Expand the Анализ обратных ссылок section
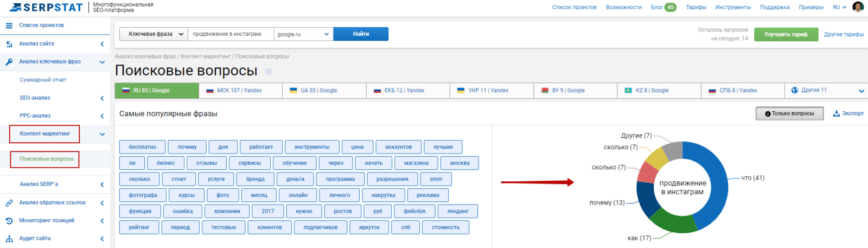This screenshot has height=248, width=868. (x=102, y=203)
